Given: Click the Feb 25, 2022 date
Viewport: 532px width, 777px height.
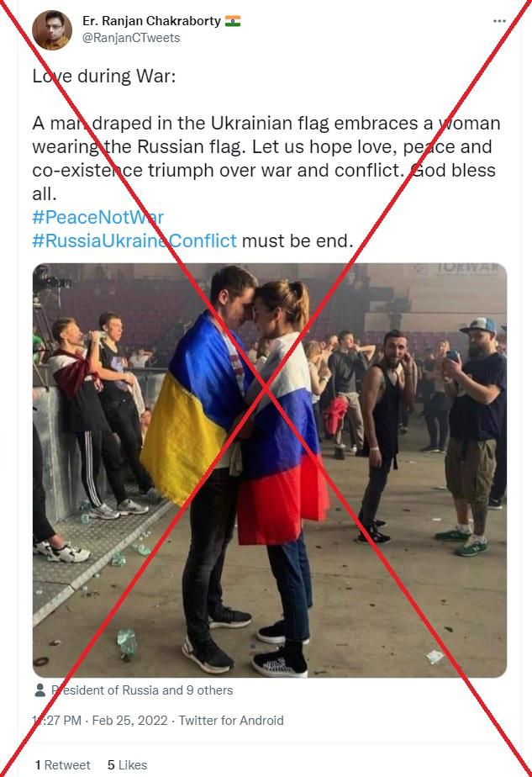Looking at the screenshot, I should point(129,721).
